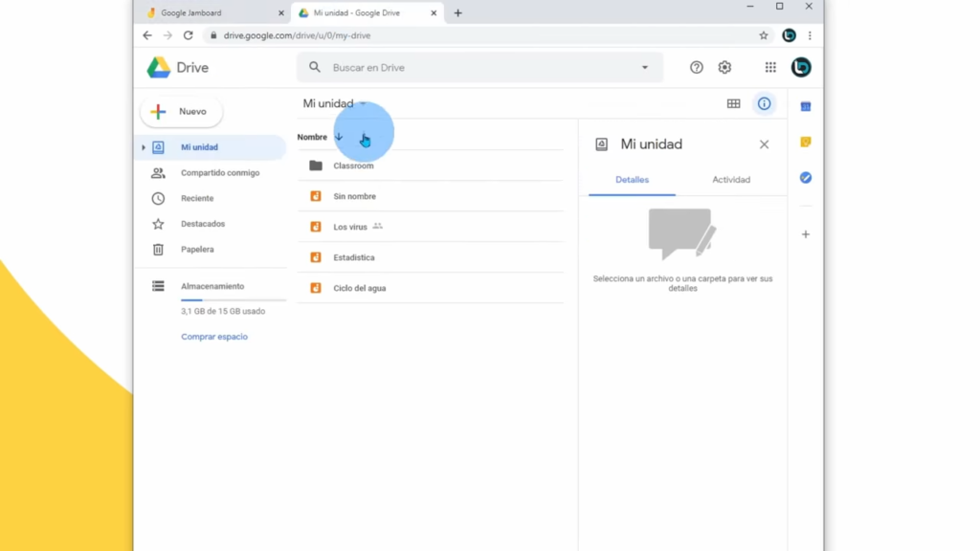The width and height of the screenshot is (980, 551).
Task: Reverse sort direction with the arrow
Action: (x=339, y=137)
